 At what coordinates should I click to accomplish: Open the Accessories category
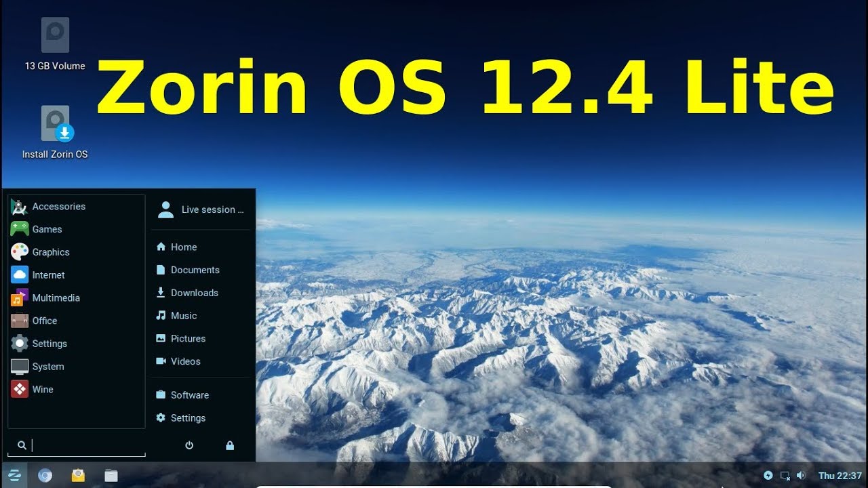pyautogui.click(x=77, y=207)
